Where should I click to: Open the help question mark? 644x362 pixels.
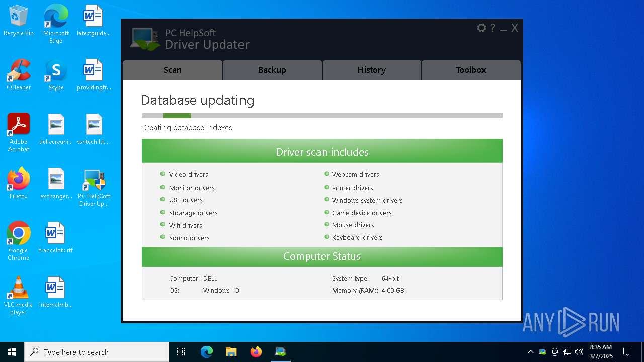coord(493,28)
